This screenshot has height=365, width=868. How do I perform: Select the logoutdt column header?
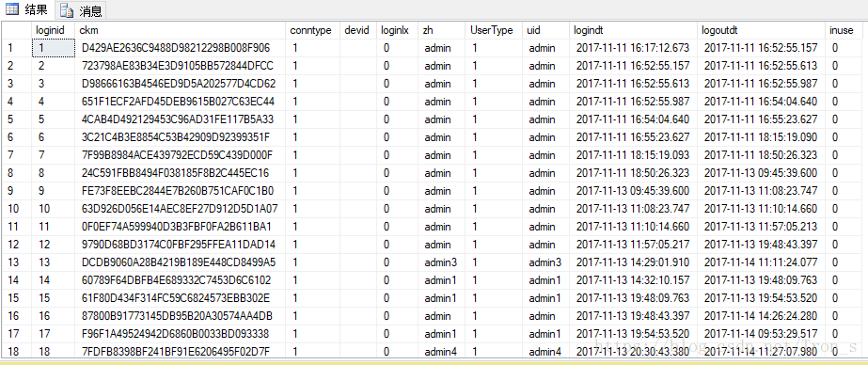tap(761, 30)
